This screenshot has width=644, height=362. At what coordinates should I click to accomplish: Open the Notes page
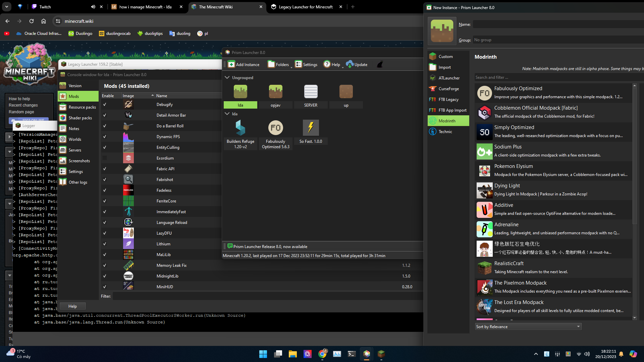[x=78, y=128]
